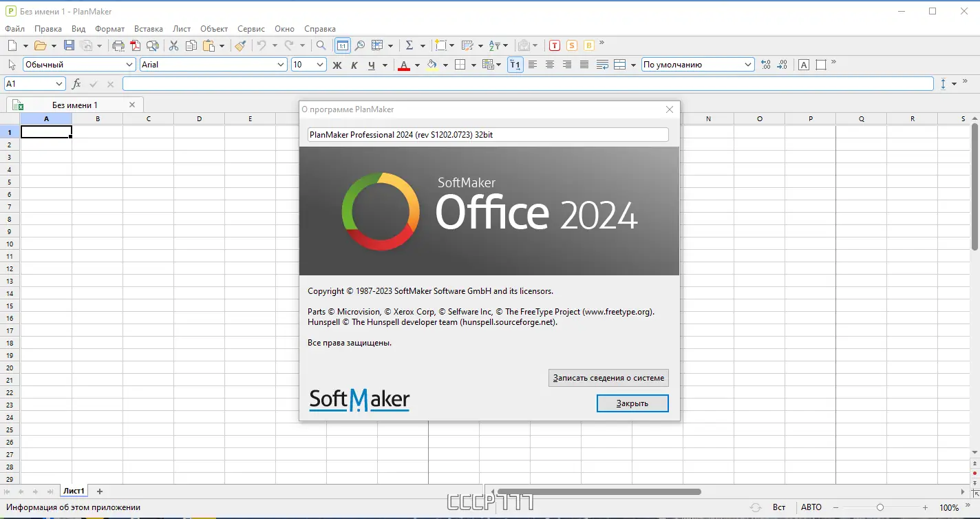Add a new sheet with plus button
The width and height of the screenshot is (980, 519).
[100, 491]
